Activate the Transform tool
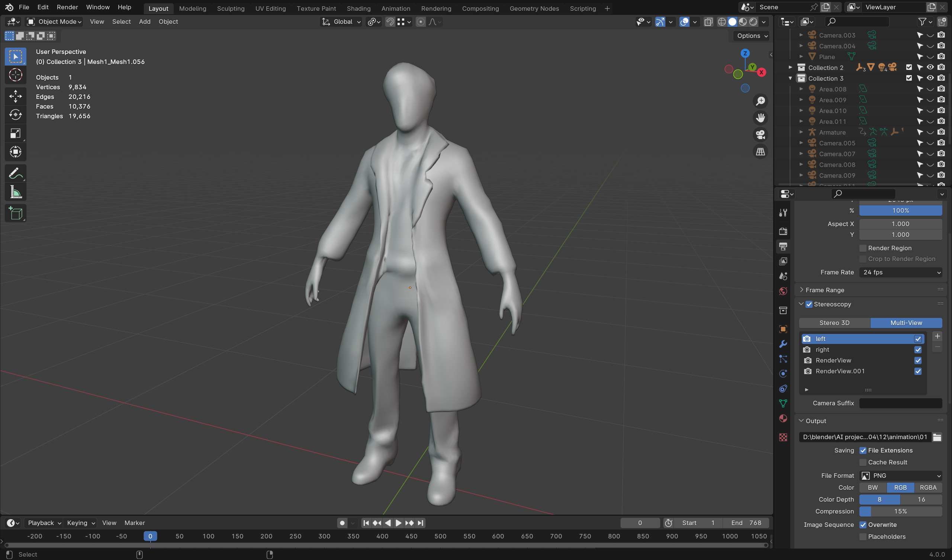 click(x=16, y=152)
